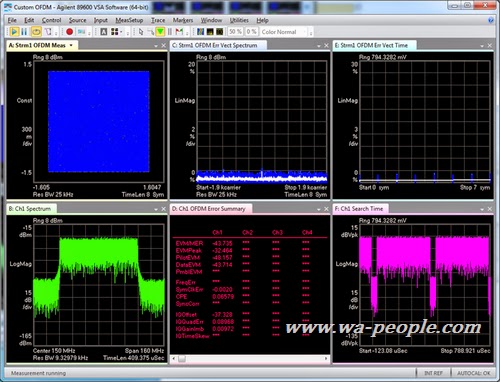500x382 pixels.
Task: Click the IQOffset value -37.328
Action: tap(222, 315)
